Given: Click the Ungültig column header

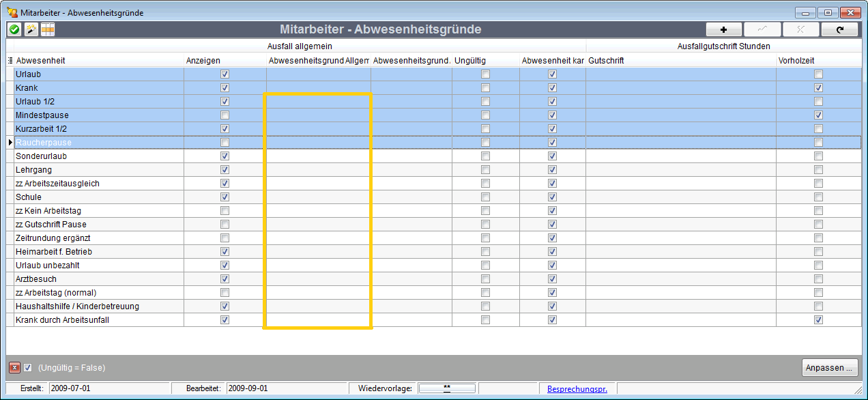Looking at the screenshot, I should (x=486, y=60).
